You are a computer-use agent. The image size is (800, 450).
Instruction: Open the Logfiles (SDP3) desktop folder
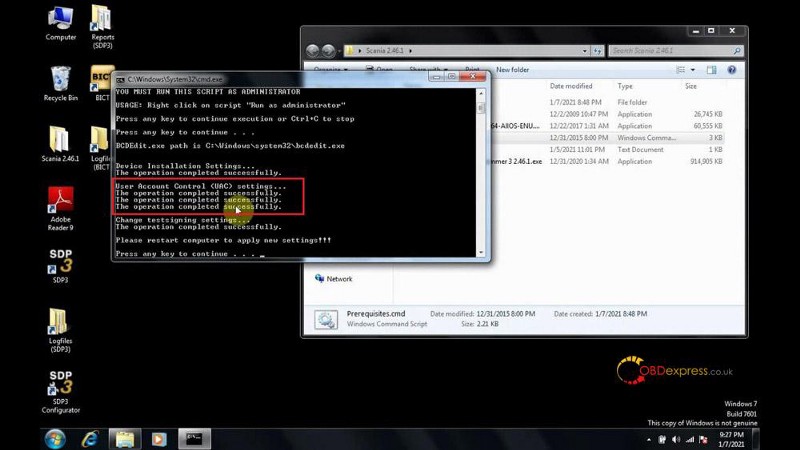pos(60,331)
